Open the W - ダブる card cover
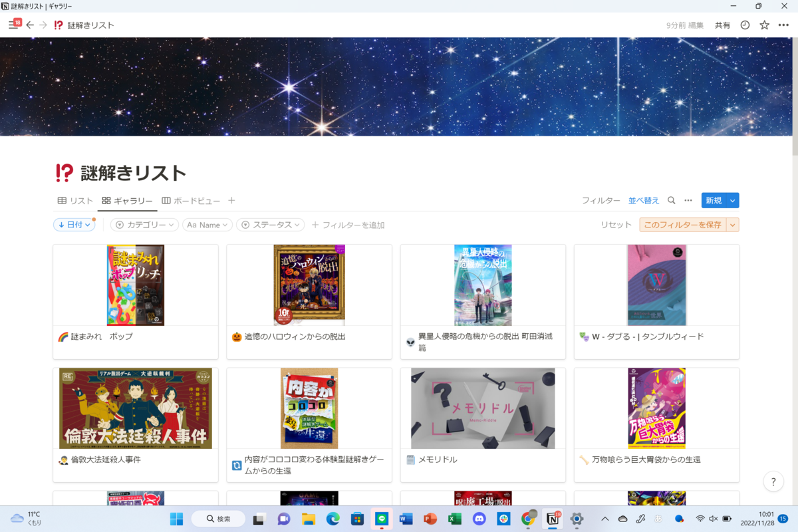This screenshot has width=798, height=532. coord(656,285)
